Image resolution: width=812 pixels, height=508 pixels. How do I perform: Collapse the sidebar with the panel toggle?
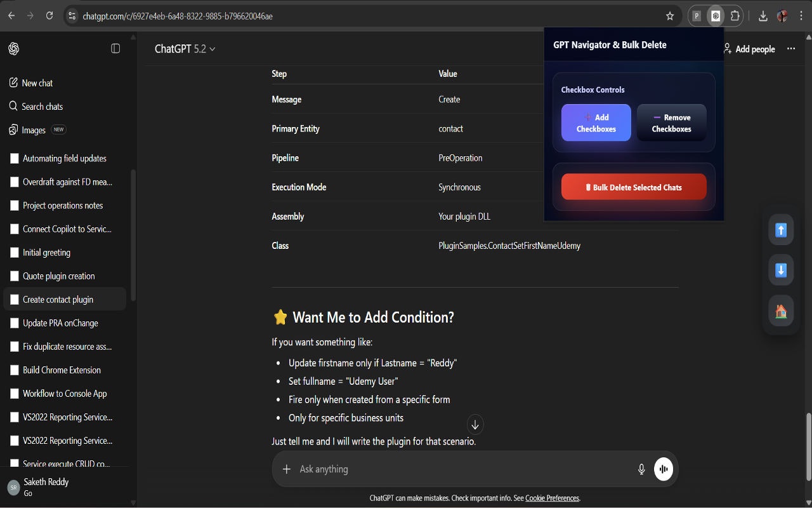coord(115,48)
